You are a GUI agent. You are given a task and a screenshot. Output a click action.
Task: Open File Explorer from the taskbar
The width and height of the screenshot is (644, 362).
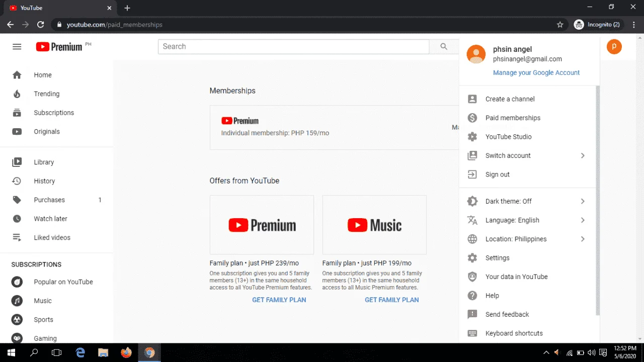(103, 352)
